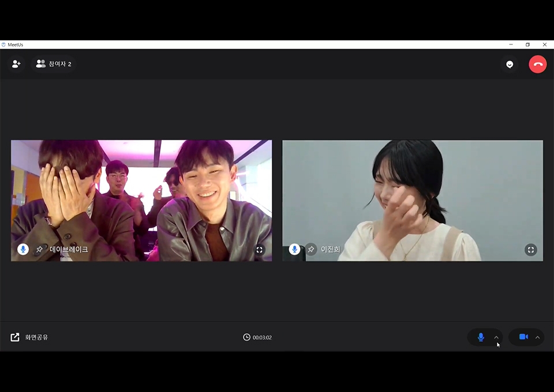The width and height of the screenshot is (554, 392).
Task: Click the call timer display
Action: click(x=257, y=337)
